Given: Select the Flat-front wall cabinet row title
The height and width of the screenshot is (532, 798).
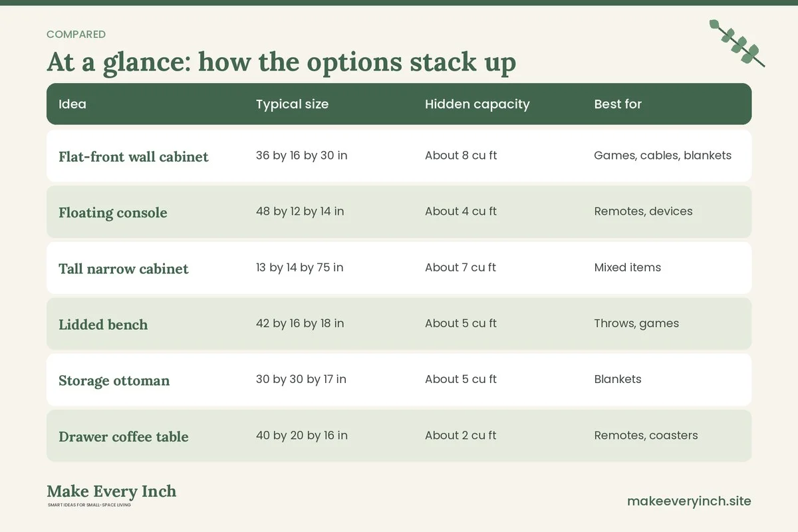Looking at the screenshot, I should (134, 156).
